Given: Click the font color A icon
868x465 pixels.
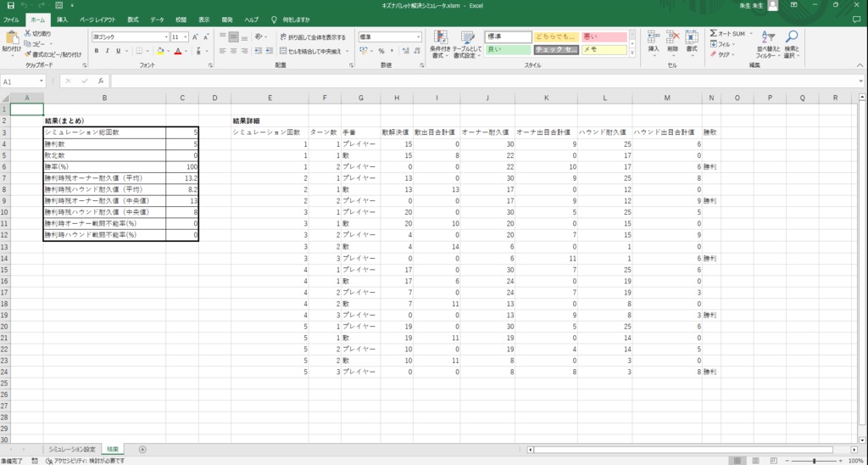Looking at the screenshot, I should click(x=178, y=51).
